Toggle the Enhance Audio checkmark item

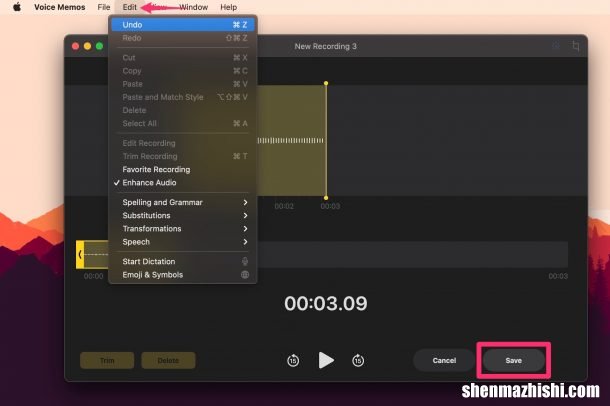point(183,182)
